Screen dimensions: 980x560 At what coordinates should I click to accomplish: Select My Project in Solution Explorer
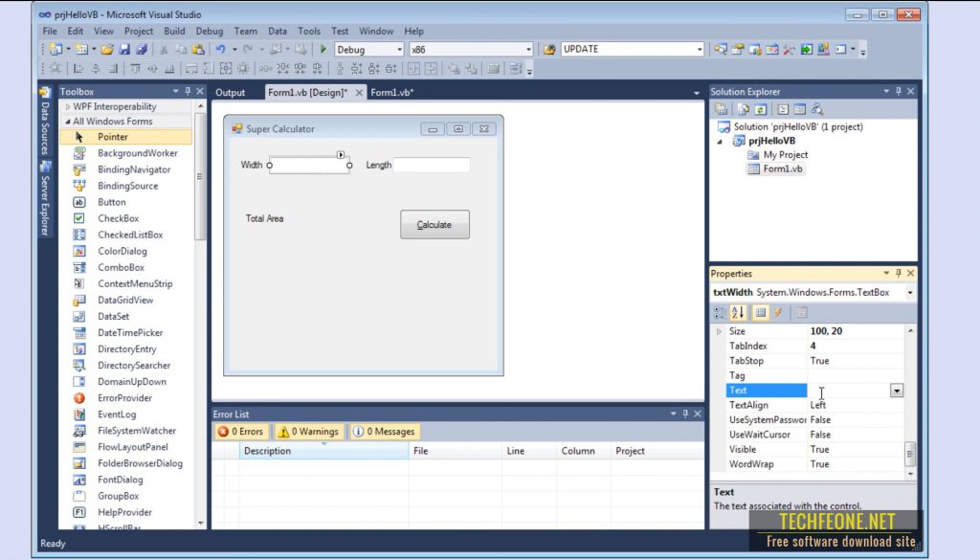click(x=785, y=154)
